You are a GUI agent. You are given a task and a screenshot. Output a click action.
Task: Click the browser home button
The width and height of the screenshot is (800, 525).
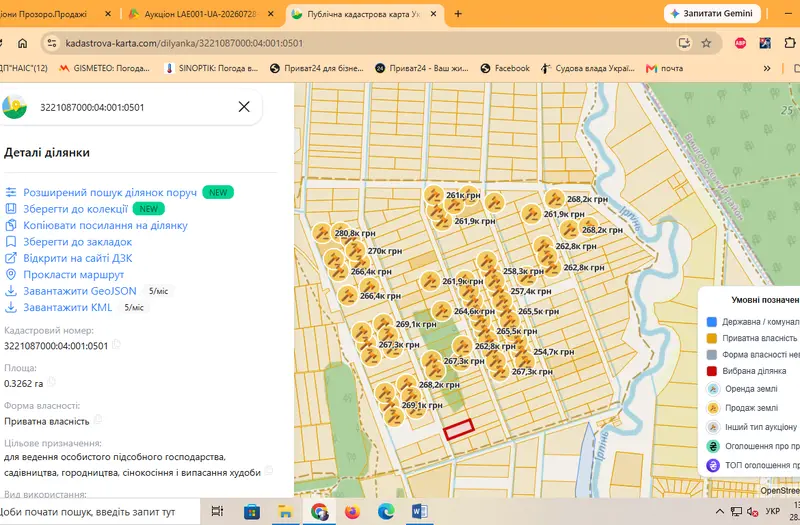point(22,43)
